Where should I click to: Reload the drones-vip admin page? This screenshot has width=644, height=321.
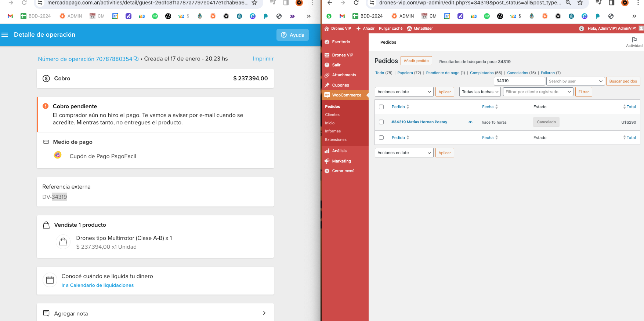click(356, 3)
